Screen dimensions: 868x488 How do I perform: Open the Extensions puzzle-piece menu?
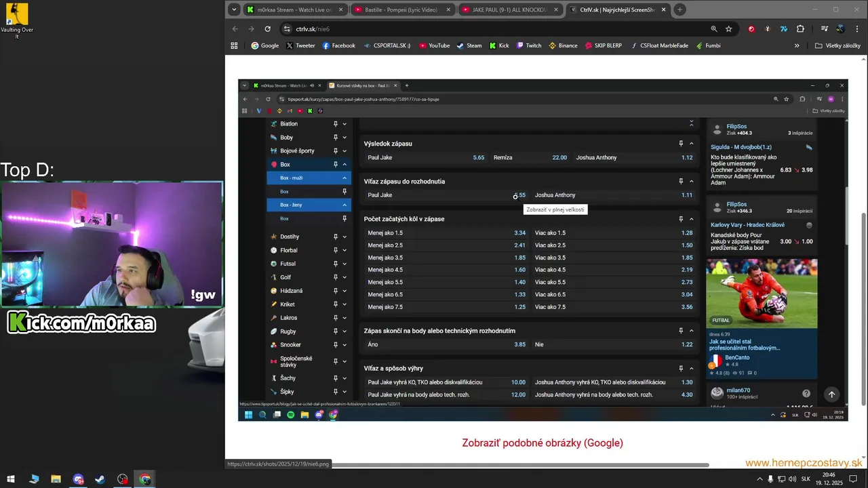(800, 29)
